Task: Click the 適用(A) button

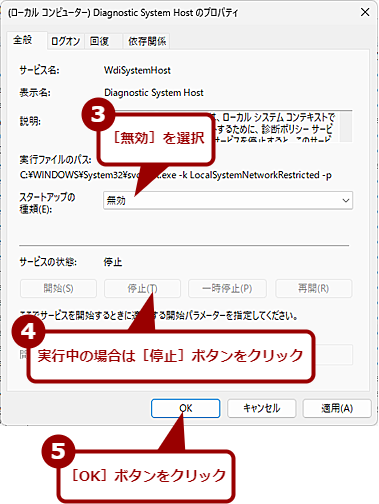Action: click(x=337, y=408)
